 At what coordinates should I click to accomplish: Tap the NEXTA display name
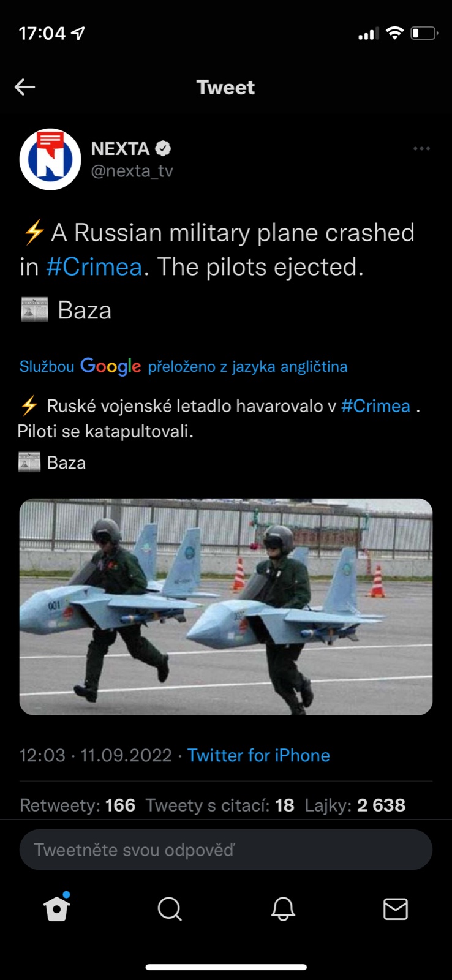pos(120,148)
